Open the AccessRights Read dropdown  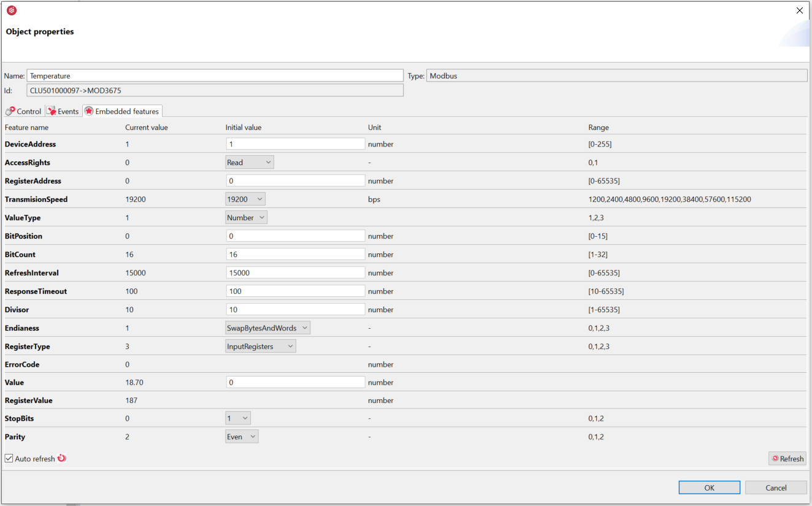coord(250,163)
